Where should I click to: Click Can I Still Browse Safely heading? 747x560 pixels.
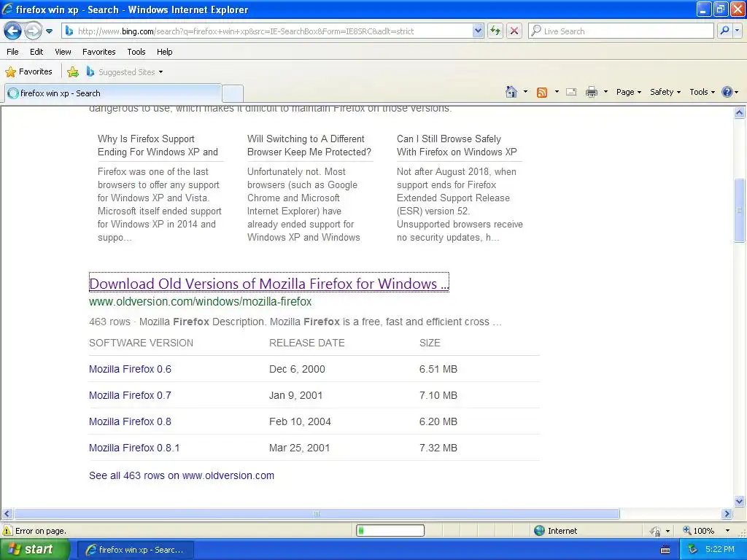point(457,145)
